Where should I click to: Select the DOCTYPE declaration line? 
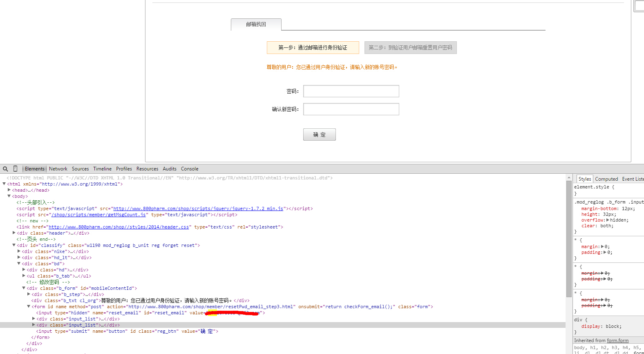(170, 178)
